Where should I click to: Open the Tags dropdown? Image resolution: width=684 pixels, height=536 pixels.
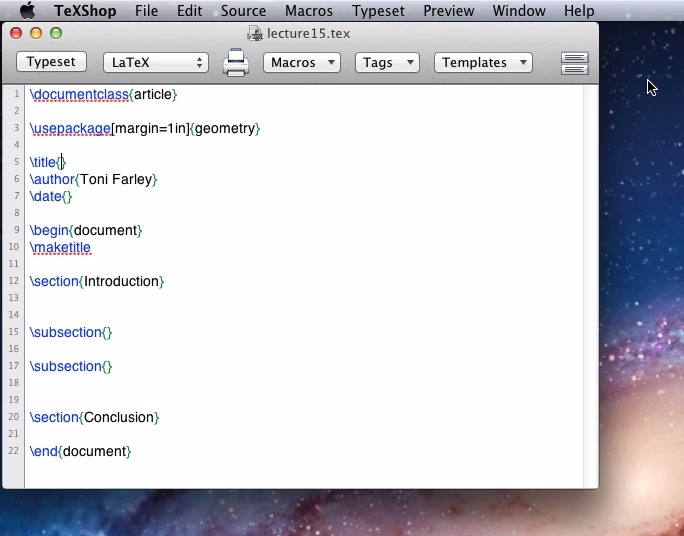(x=386, y=62)
